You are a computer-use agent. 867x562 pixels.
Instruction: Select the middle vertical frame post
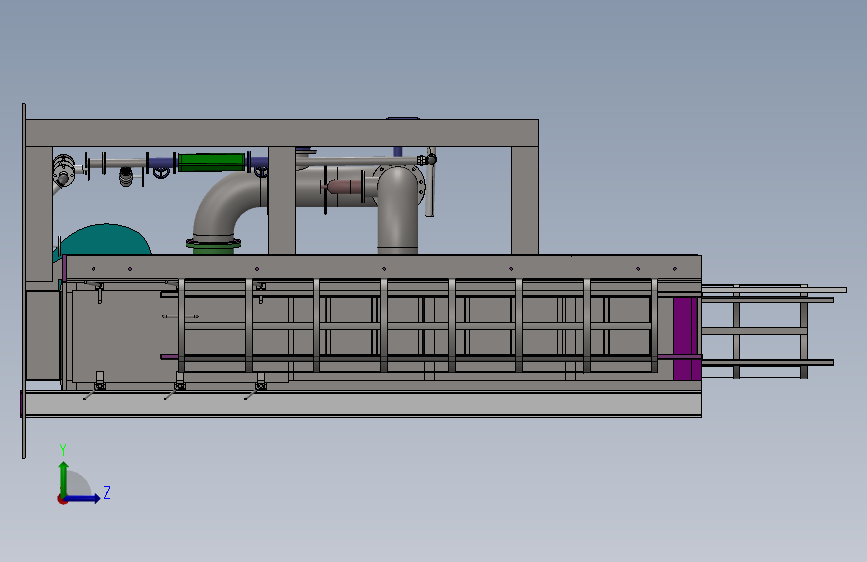pos(282,200)
